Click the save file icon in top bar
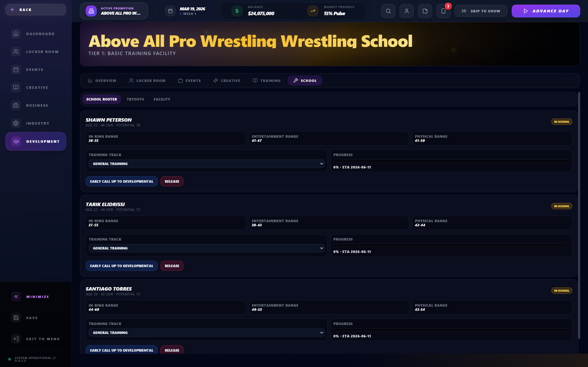 [425, 11]
